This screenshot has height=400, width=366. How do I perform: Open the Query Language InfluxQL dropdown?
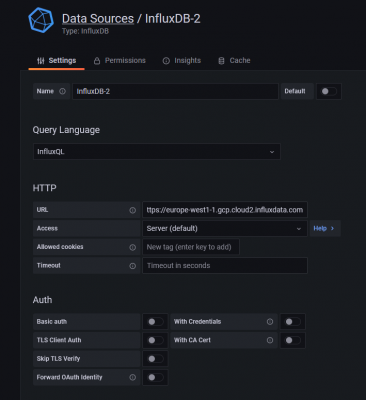point(157,152)
